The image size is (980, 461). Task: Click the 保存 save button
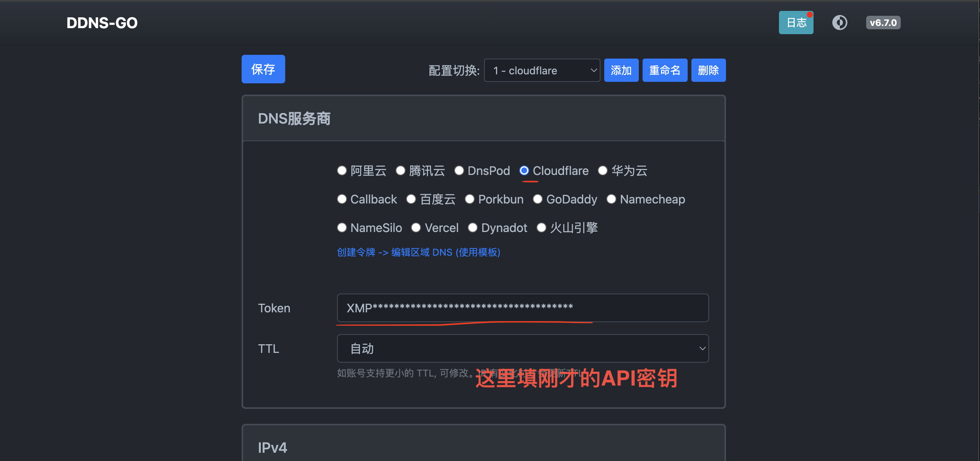[263, 69]
